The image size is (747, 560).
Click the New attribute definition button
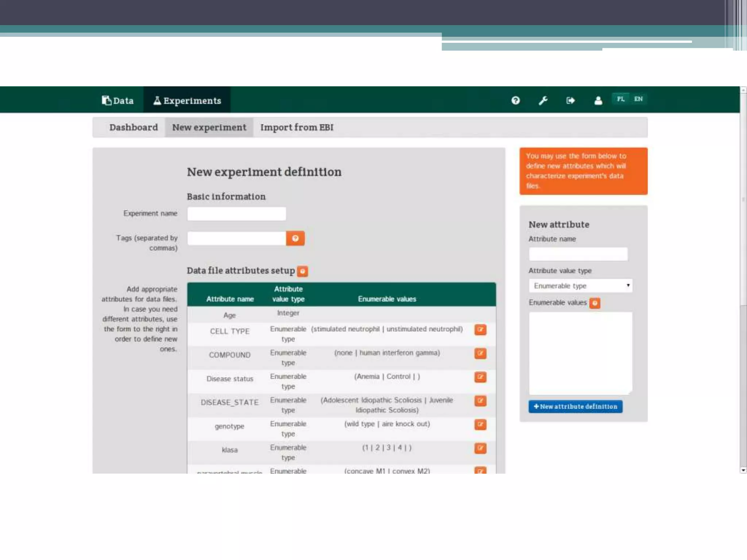(x=576, y=407)
